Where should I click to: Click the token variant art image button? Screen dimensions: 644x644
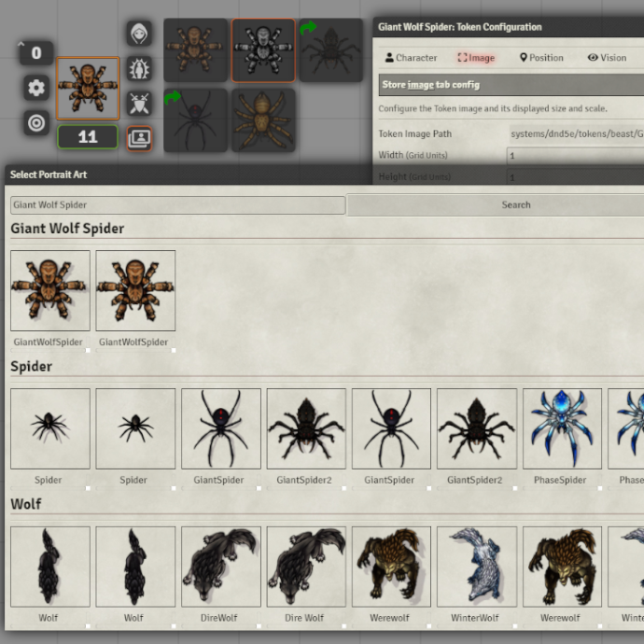point(139,138)
